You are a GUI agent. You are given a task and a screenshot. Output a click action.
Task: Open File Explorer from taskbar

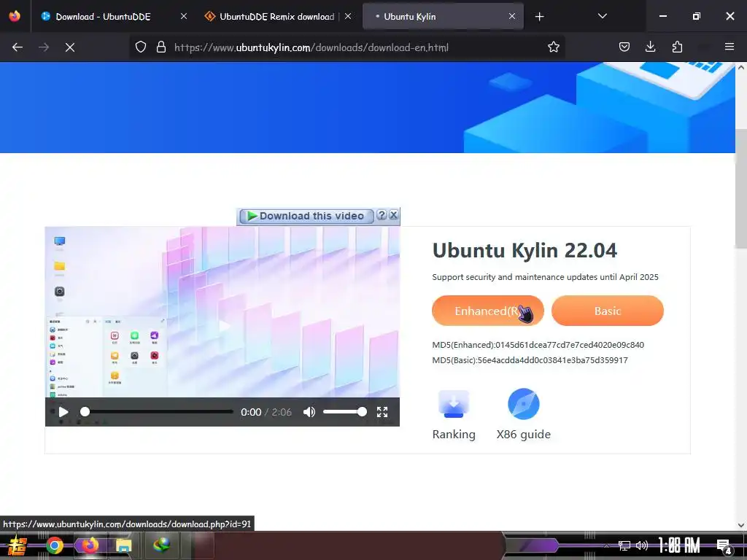tap(123, 545)
